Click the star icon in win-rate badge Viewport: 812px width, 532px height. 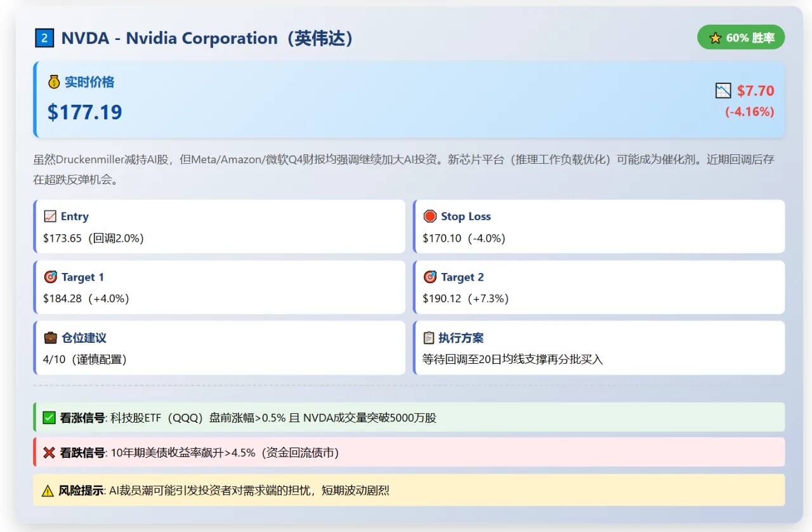point(715,38)
